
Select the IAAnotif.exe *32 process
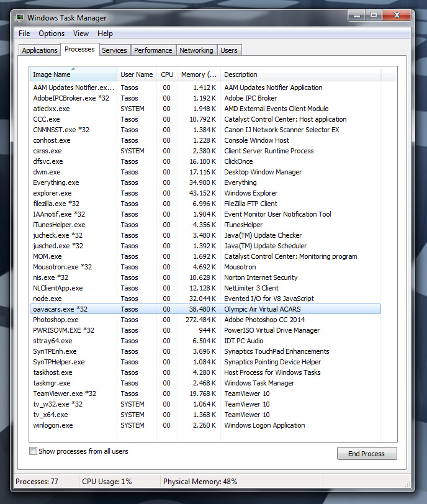205,214
